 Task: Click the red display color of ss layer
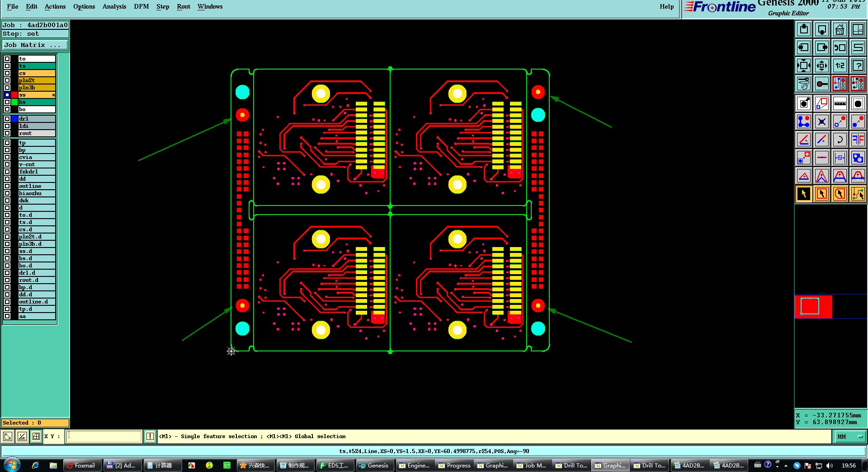(14, 95)
